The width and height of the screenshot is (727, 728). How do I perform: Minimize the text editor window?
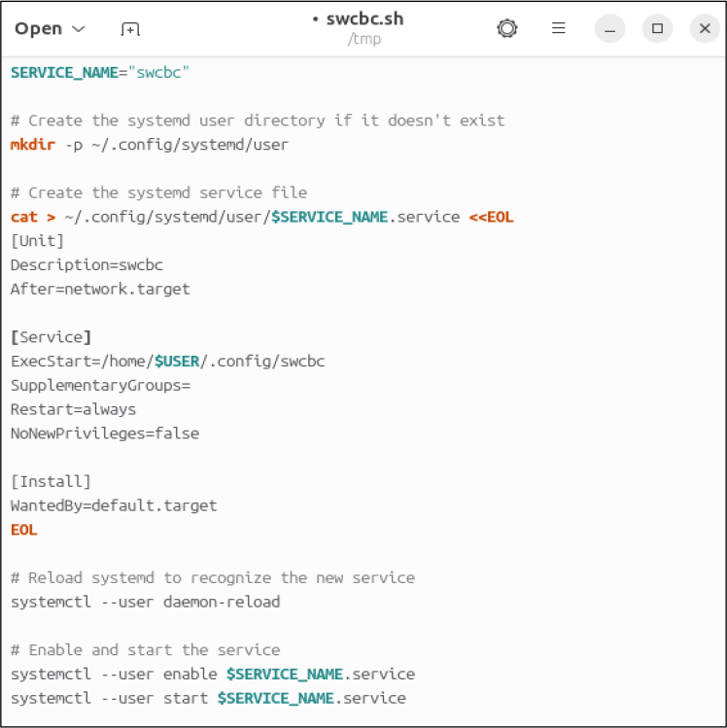pyautogui.click(x=610, y=29)
